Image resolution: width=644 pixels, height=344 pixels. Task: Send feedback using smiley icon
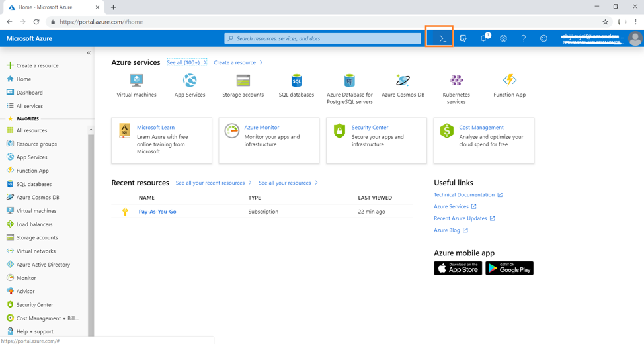(543, 38)
